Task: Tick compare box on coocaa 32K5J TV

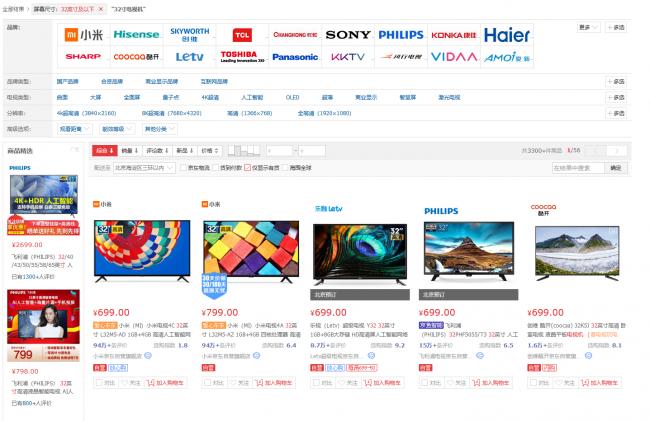Action: 534,382
